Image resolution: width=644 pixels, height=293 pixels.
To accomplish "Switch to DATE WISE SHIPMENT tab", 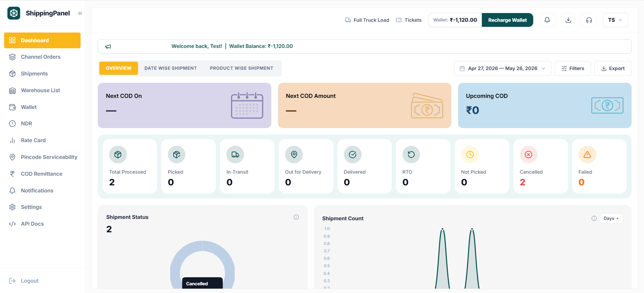I will coord(171,68).
